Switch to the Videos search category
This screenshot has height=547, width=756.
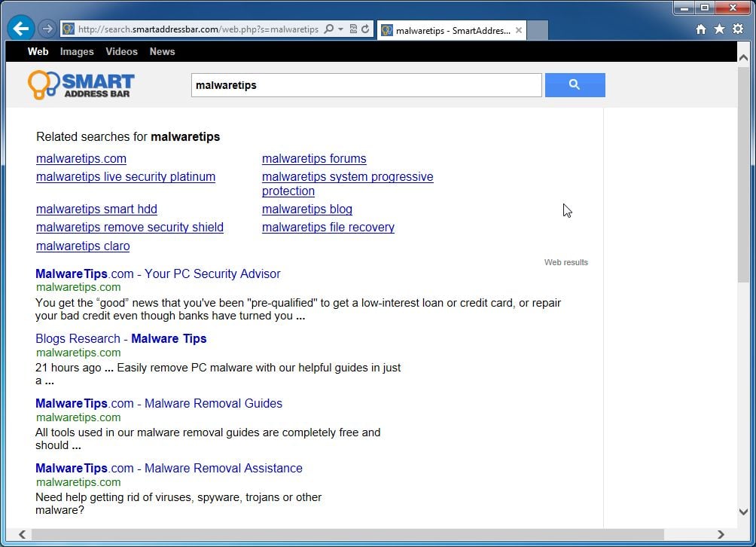point(121,52)
